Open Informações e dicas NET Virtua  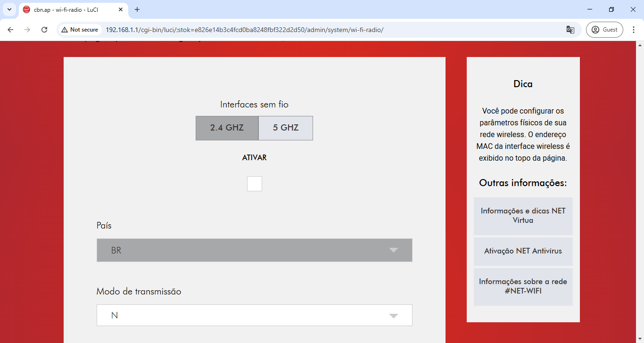pyautogui.click(x=523, y=216)
